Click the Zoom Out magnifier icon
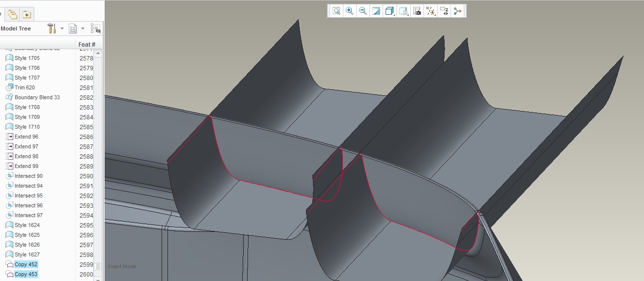The height and width of the screenshot is (281, 644). coord(363,11)
